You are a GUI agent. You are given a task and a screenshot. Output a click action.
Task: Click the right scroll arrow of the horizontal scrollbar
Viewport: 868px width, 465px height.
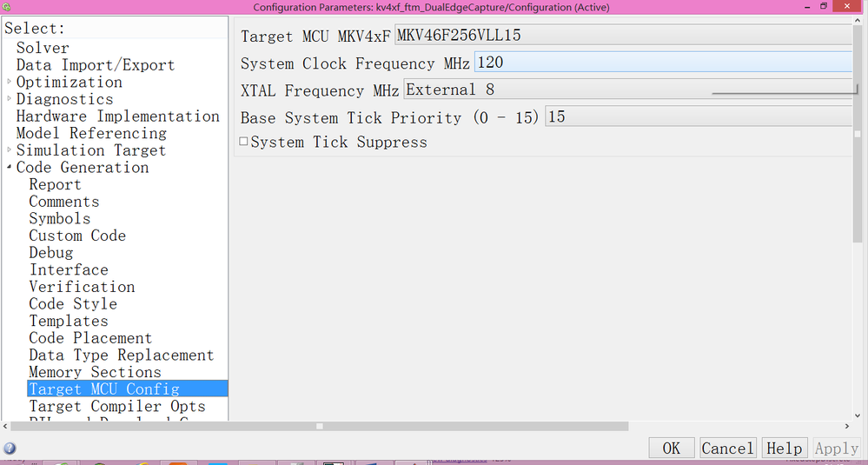(847, 426)
